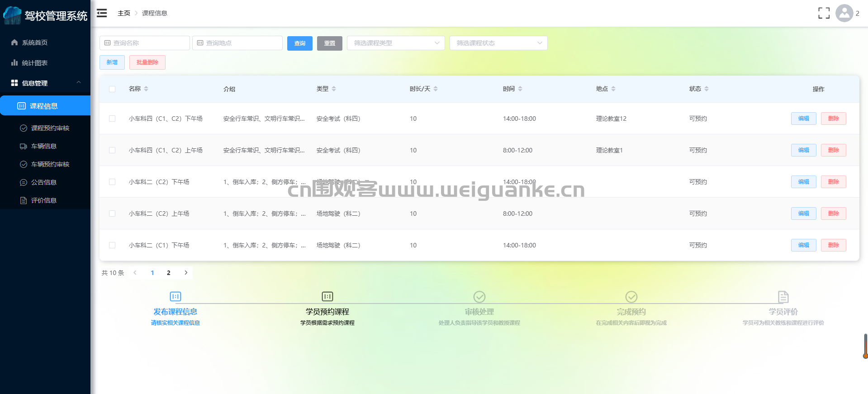Focus the 查询地点 search field
This screenshot has height=394, width=868.
coord(237,43)
